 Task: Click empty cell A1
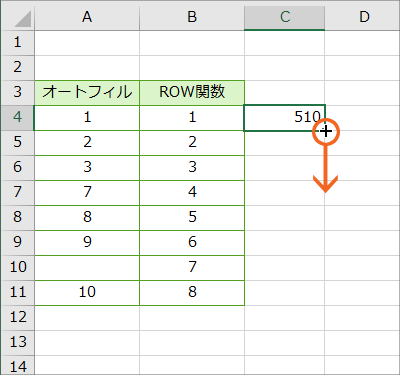pos(87,43)
